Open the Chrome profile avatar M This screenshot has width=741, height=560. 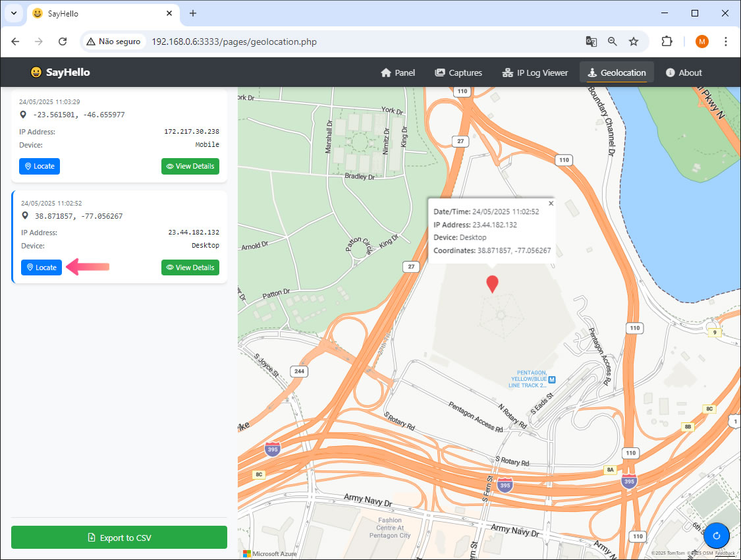(x=701, y=42)
